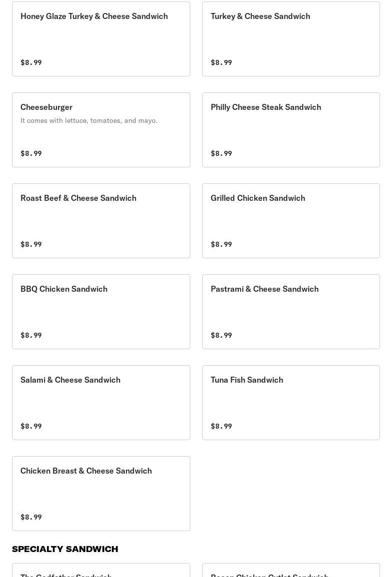Click the Cheeseburger $8.99 price
The width and height of the screenshot is (392, 577).
[31, 153]
